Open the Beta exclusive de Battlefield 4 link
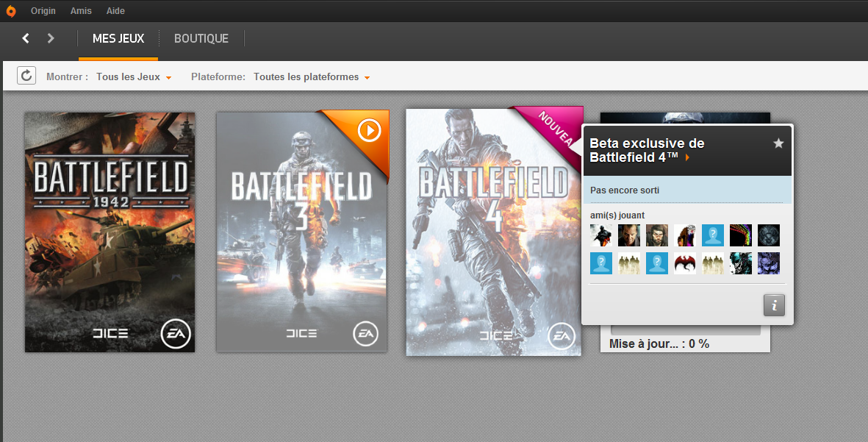 pos(647,150)
